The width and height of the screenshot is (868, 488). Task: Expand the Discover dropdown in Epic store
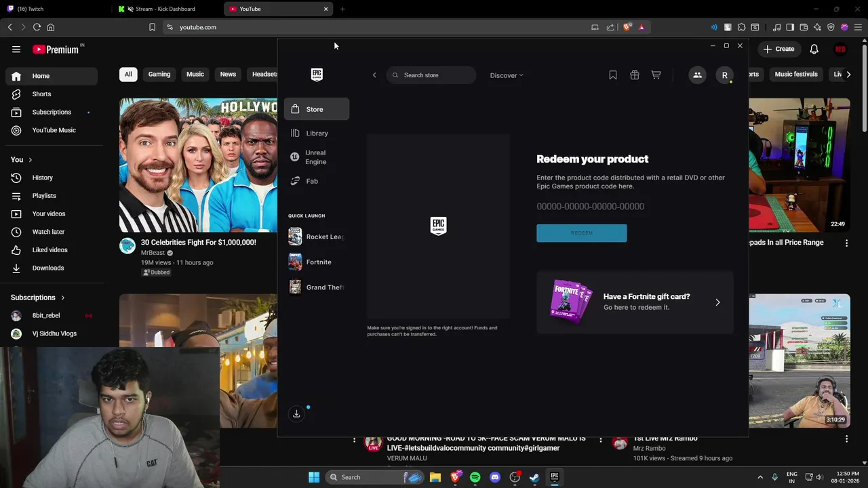[x=507, y=75]
